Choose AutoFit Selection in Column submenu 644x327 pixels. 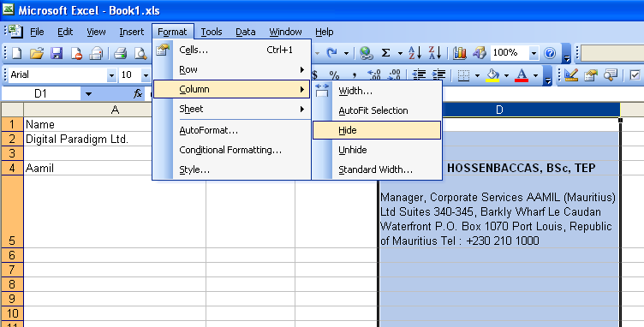pyautogui.click(x=377, y=110)
